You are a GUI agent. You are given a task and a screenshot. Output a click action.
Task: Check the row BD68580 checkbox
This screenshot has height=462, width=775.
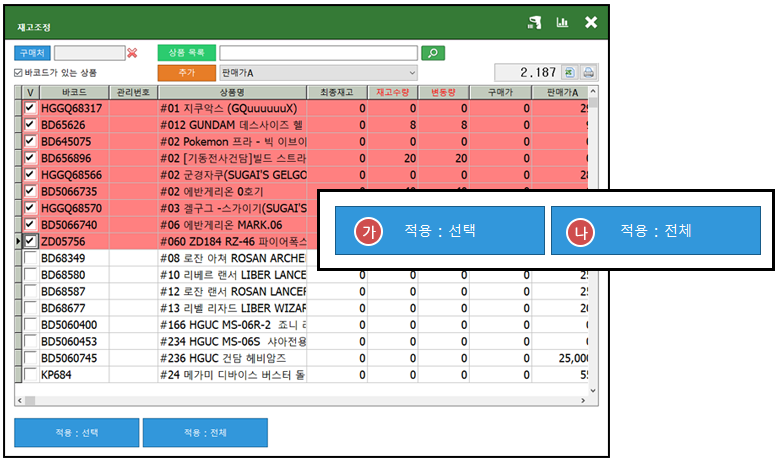[x=30, y=275]
